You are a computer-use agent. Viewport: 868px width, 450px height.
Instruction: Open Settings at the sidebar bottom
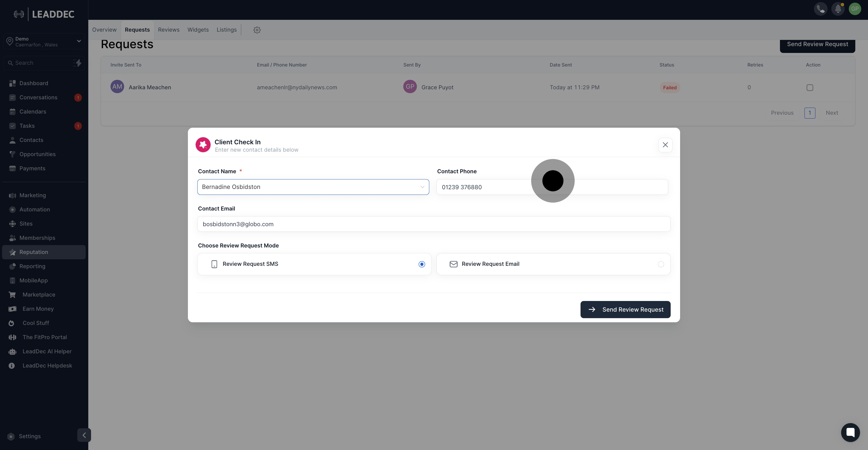(30, 436)
